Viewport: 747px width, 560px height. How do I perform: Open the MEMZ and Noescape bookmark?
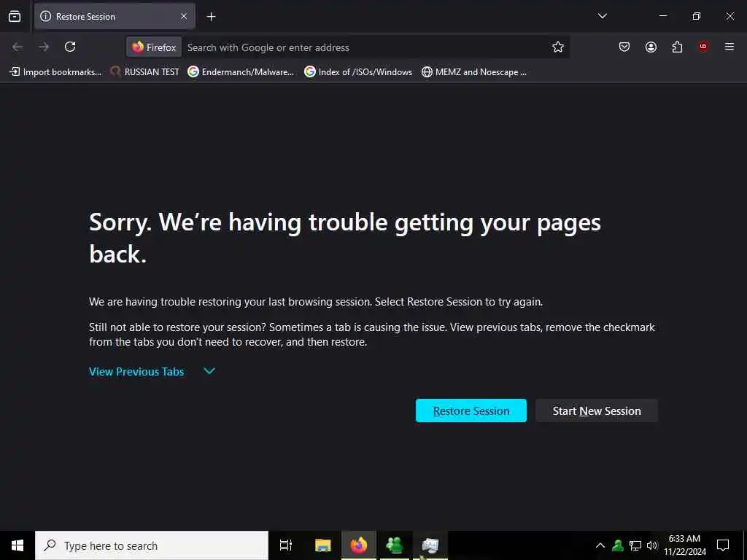(474, 72)
